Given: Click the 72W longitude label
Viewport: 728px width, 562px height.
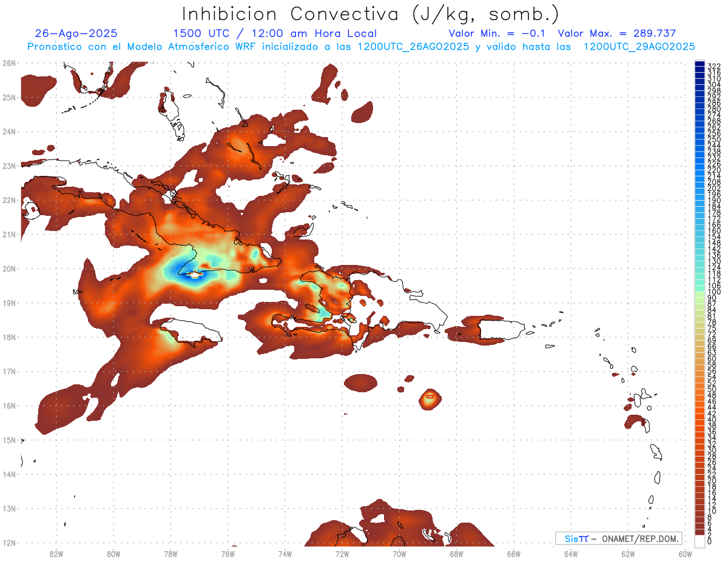Looking at the screenshot, I should [x=342, y=554].
